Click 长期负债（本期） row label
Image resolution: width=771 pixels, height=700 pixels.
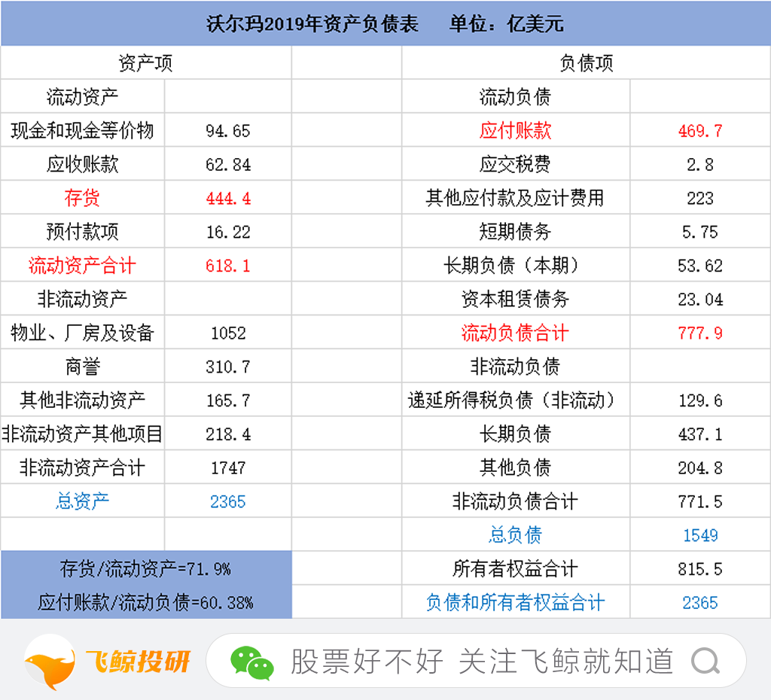tap(511, 266)
